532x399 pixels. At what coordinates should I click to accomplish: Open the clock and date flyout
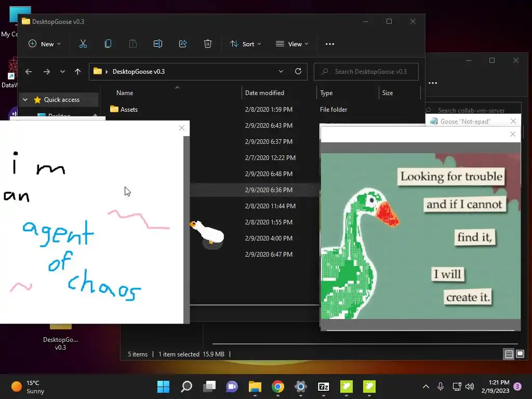496,387
